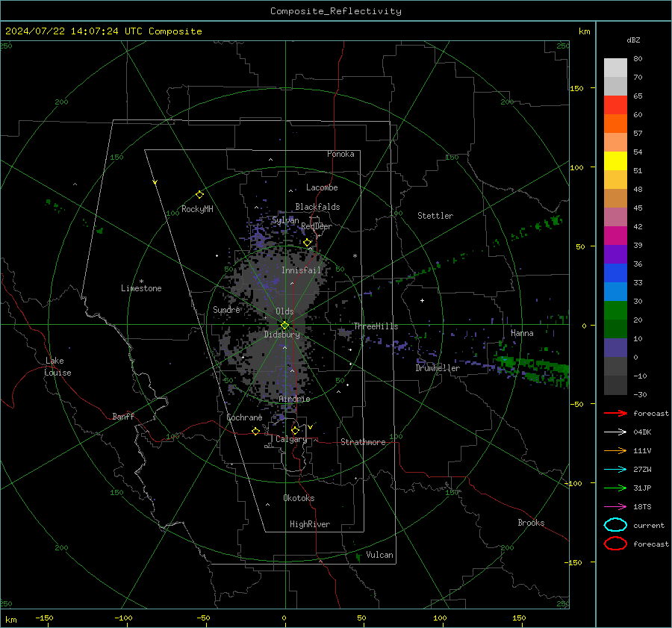
Task: Click the white plus marker west of Hanna
Action: (x=422, y=300)
